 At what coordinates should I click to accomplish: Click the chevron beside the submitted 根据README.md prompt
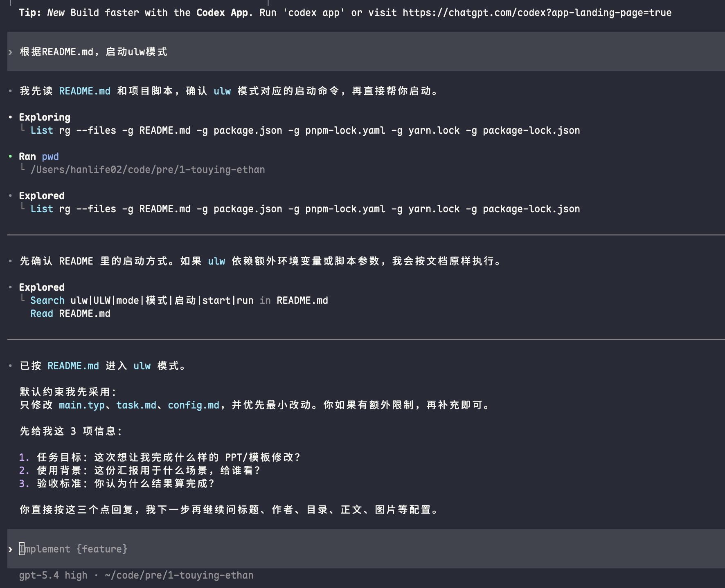point(10,52)
